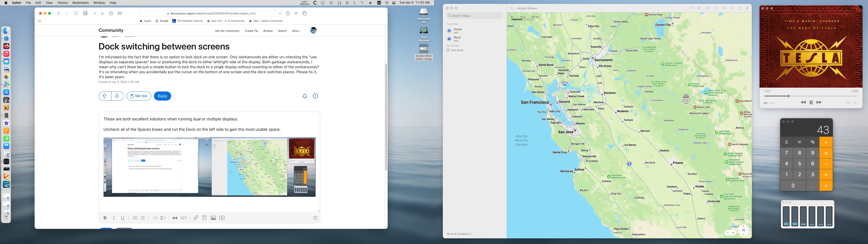Click the Search Maps field
This screenshot has width=868, height=244.
click(474, 16)
